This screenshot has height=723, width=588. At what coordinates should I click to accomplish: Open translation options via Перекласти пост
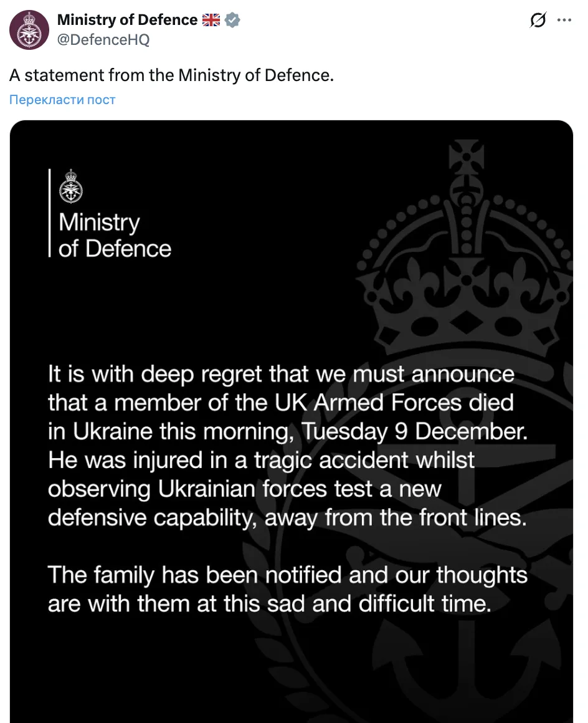[62, 99]
